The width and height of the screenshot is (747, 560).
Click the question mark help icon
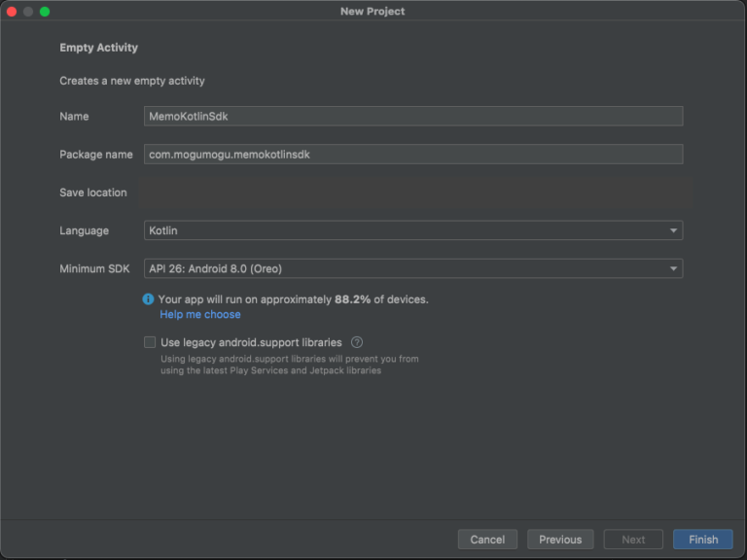pyautogui.click(x=357, y=342)
